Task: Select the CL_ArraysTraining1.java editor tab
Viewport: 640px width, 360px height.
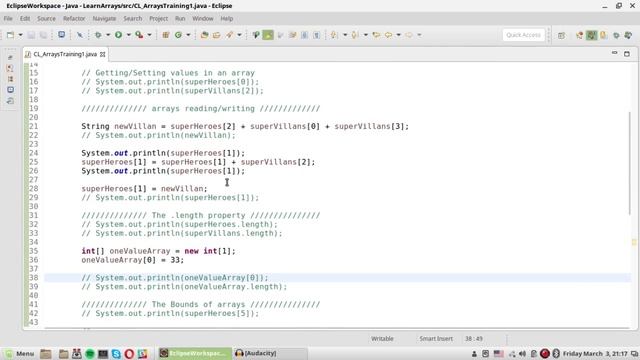Action: 65,54
